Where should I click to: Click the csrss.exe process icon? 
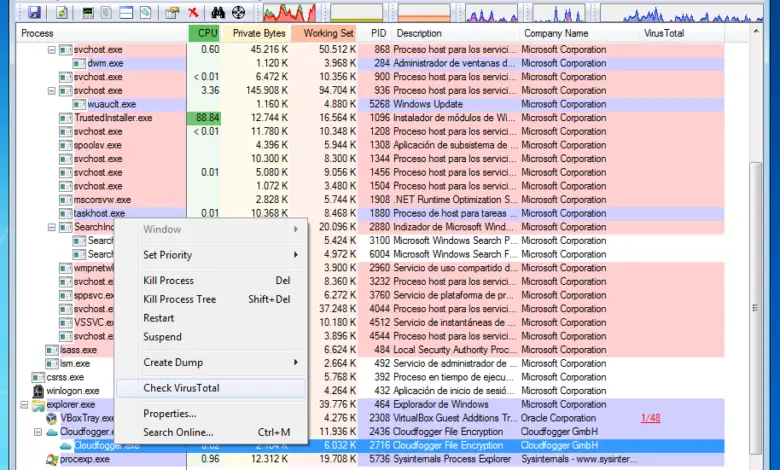pos(38,377)
